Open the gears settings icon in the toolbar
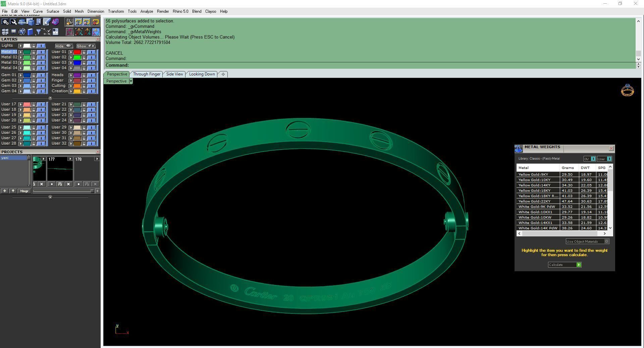The width and height of the screenshot is (644, 348). click(5, 22)
